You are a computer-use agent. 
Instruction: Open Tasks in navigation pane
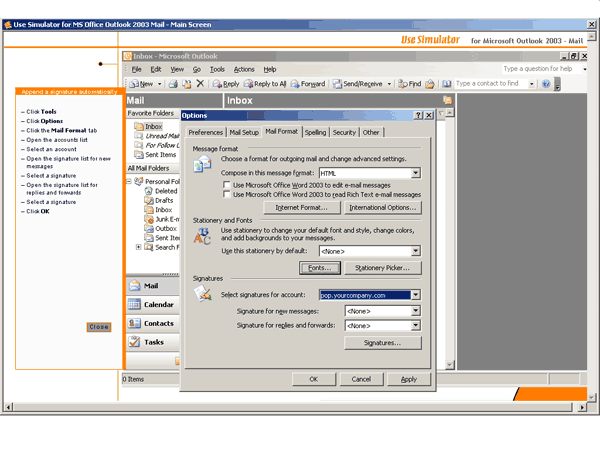[x=153, y=342]
